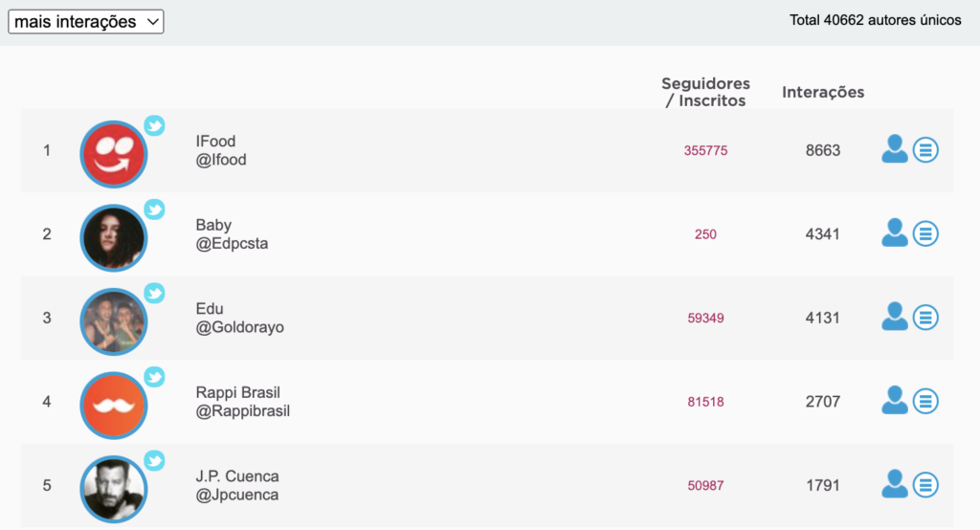
Task: Show posts list for Edu @Goldorayo
Action: (925, 318)
